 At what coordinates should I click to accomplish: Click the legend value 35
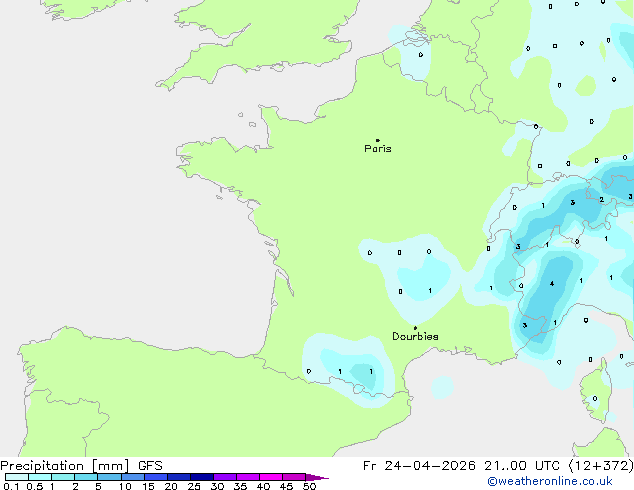pos(240,486)
